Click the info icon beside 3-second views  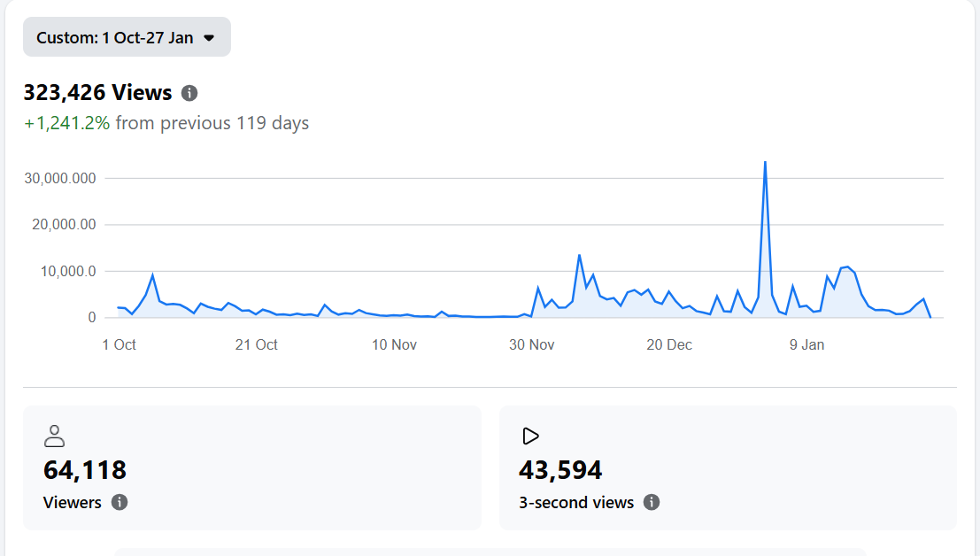(652, 502)
